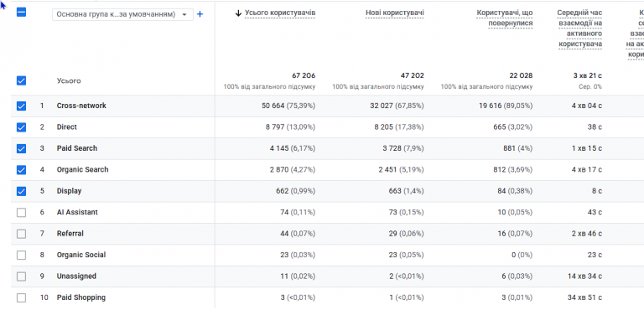This screenshot has width=644, height=315.
Task: Check the AI Assistant row checkbox
Action: [x=21, y=213]
